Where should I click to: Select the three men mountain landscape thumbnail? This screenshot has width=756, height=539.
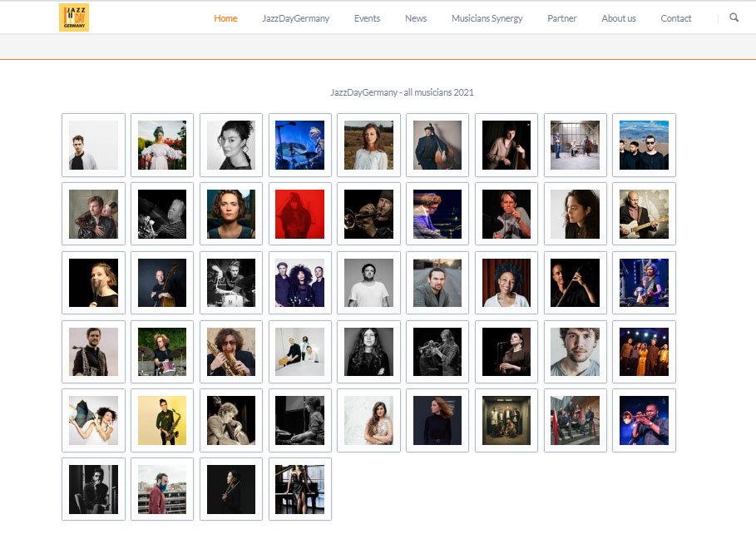645,145
